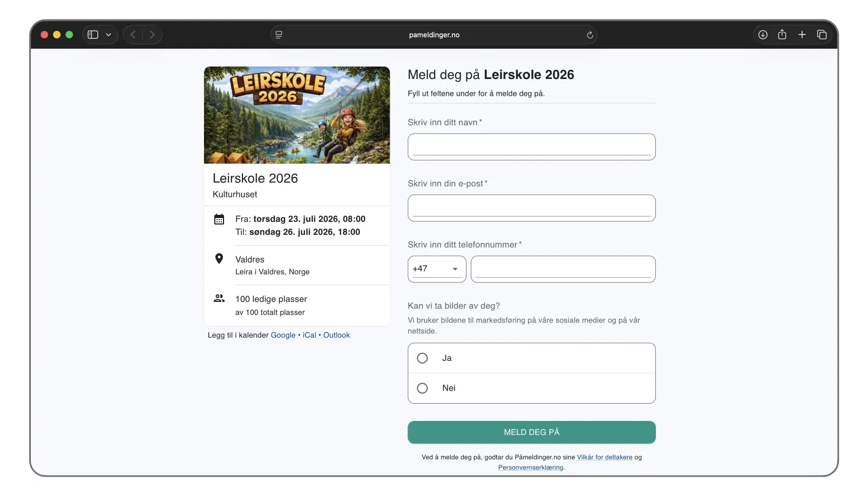Click the name input field
This screenshot has height=501, width=868.
click(x=531, y=147)
